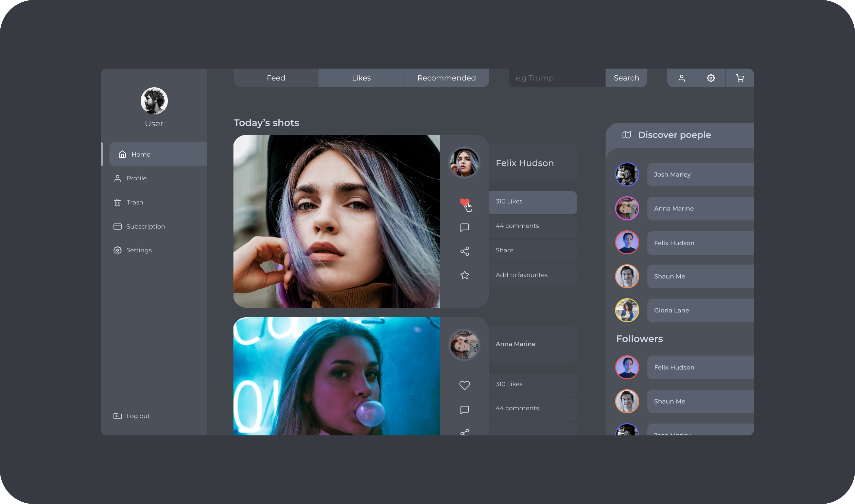
Task: Click Anna Marine's avatar in Discover people
Action: point(627,208)
